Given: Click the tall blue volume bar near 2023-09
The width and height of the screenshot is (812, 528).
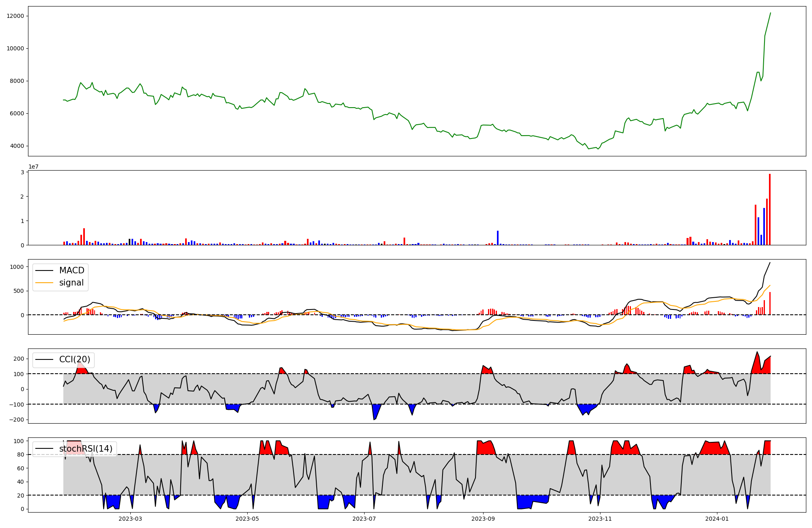Looking at the screenshot, I should tap(497, 238).
